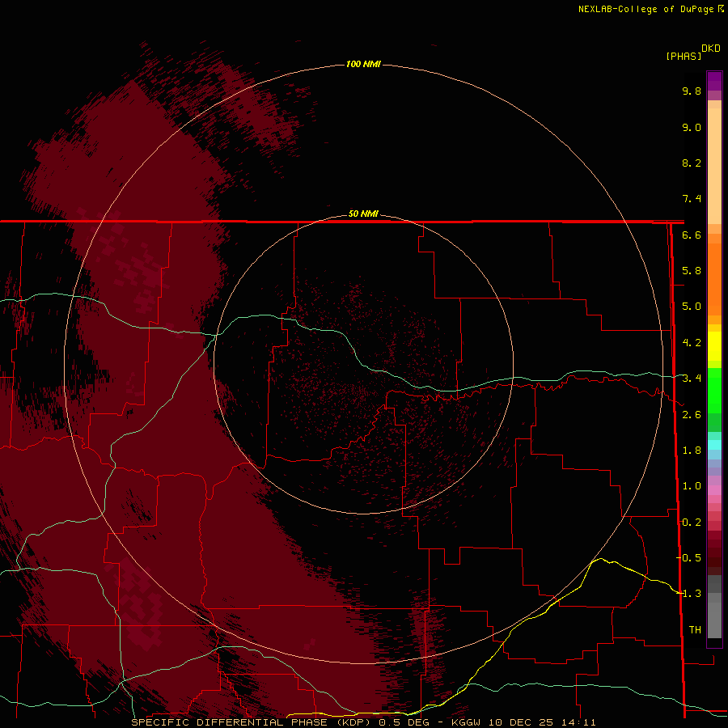This screenshot has height=728, width=728.
Task: Click the 7.4 scale label
Action: pos(692,199)
